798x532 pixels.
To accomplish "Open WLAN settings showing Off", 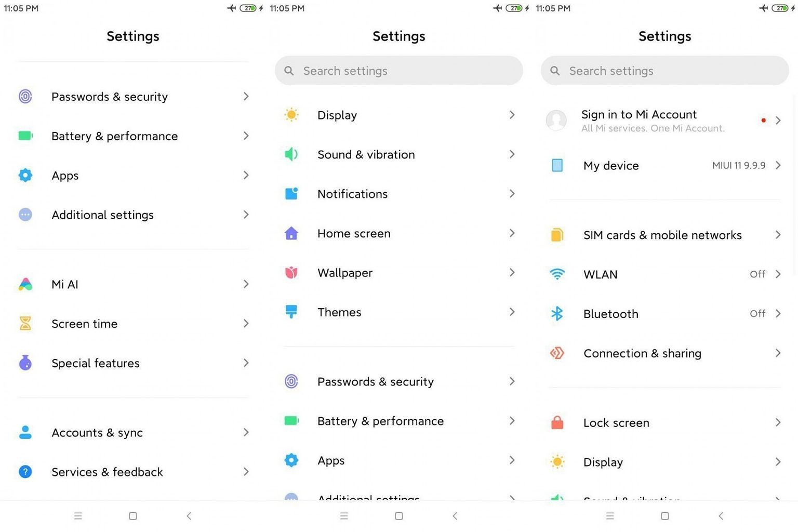I will pyautogui.click(x=664, y=274).
